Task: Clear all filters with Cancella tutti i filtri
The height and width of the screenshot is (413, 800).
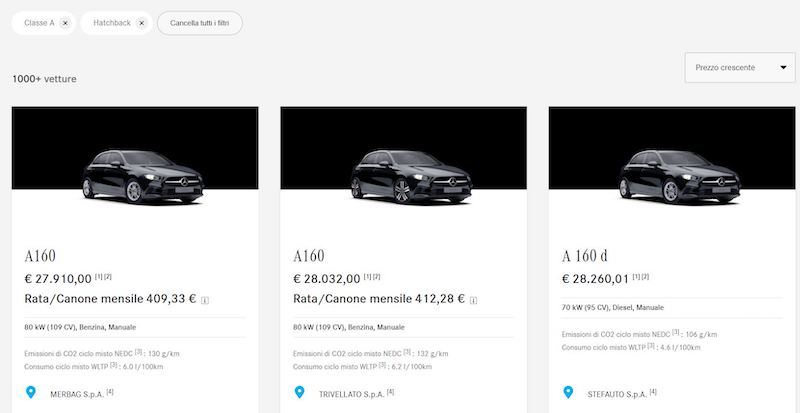Action: pos(199,23)
